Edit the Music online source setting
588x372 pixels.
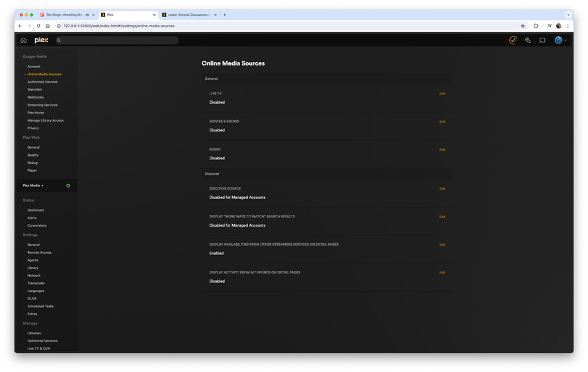[x=442, y=149]
